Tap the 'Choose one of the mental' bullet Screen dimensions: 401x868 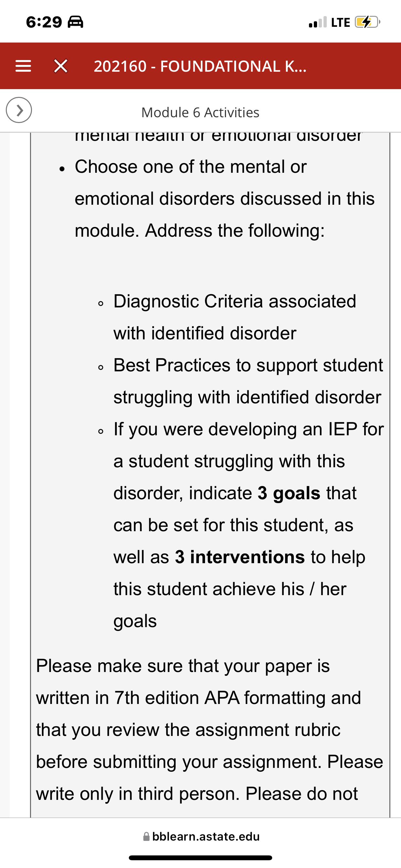(x=224, y=199)
